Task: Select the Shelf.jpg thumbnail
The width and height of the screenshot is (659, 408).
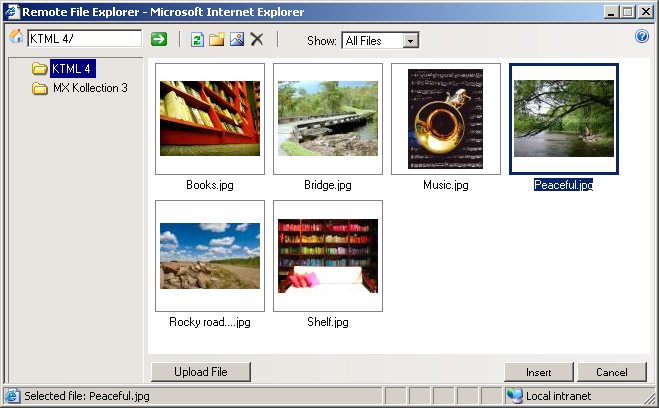Action: pyautogui.click(x=328, y=256)
